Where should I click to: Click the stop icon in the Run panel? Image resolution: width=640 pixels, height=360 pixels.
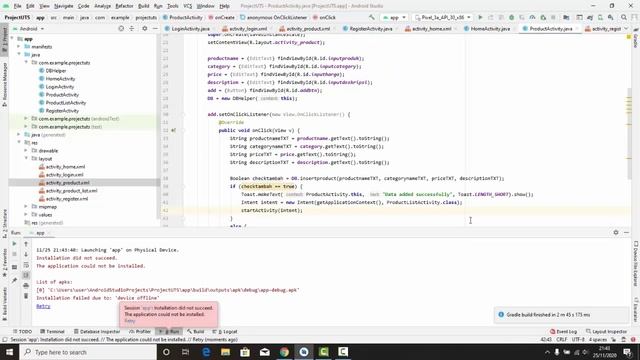[14, 254]
